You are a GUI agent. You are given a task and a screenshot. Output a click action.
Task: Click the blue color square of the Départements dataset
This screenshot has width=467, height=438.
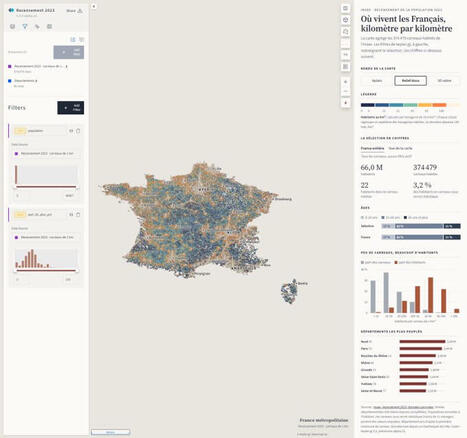click(x=10, y=81)
